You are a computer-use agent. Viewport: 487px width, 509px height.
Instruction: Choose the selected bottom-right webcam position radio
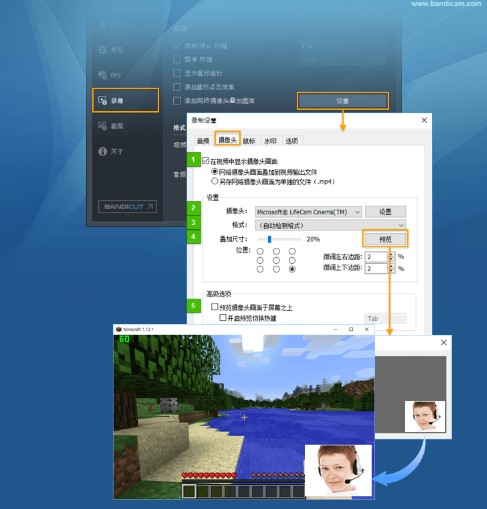click(292, 269)
